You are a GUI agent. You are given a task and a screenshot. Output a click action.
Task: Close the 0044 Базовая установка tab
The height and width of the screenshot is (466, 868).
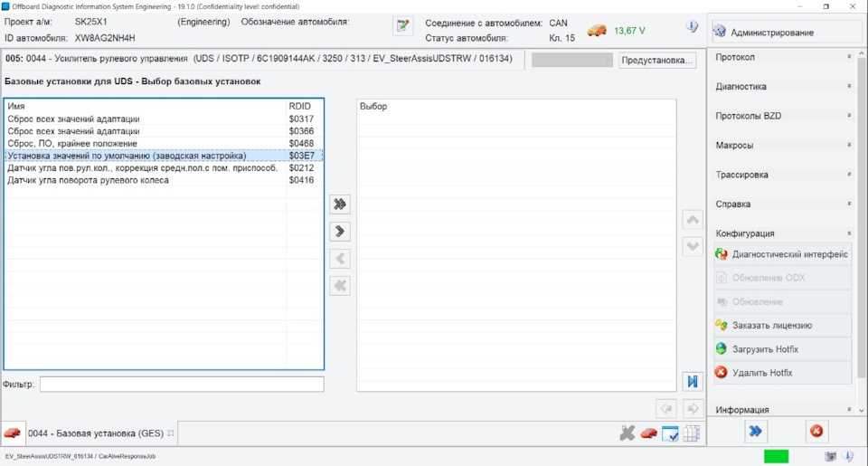click(171, 433)
